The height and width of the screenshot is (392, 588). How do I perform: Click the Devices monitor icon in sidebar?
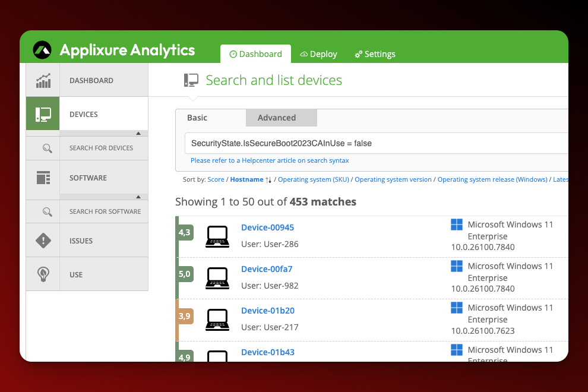pyautogui.click(x=42, y=113)
